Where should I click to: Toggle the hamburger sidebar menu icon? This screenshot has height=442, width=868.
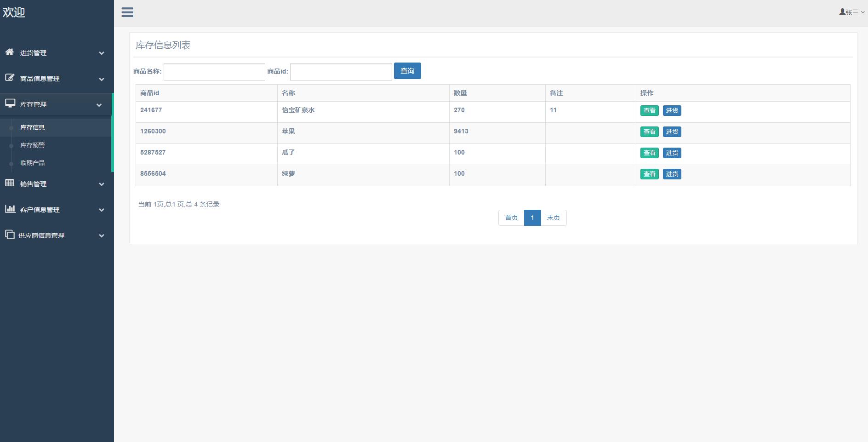[x=127, y=12]
